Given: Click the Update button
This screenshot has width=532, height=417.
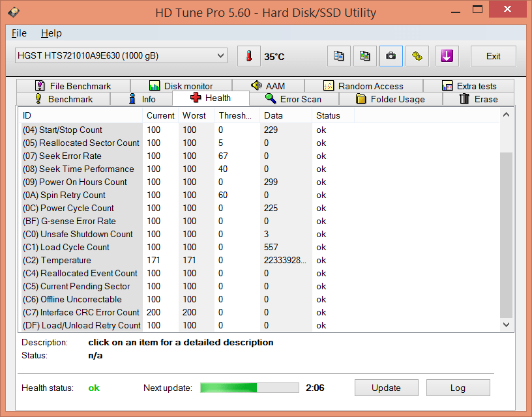Looking at the screenshot, I should 387,388.
